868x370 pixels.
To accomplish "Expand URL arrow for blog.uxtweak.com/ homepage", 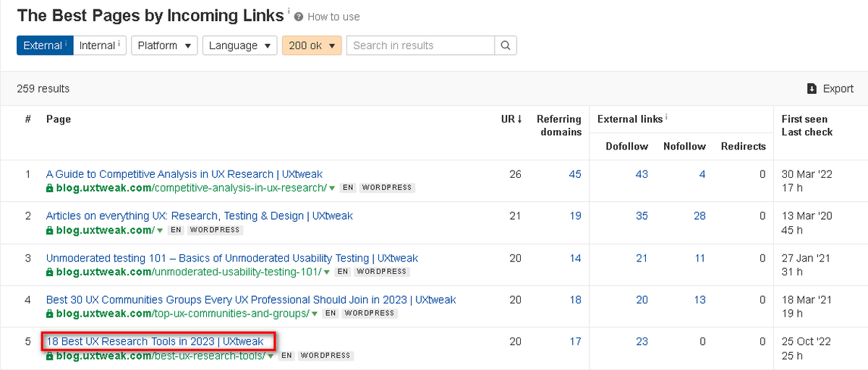I will (160, 231).
